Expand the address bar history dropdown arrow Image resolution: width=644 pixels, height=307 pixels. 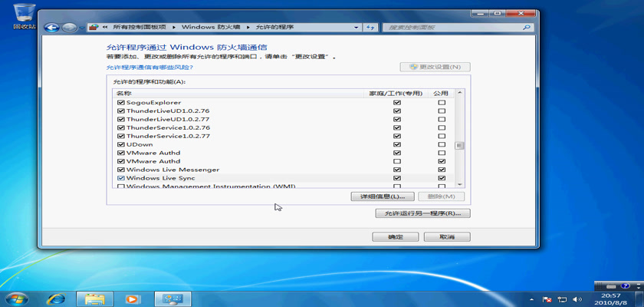pos(358,27)
